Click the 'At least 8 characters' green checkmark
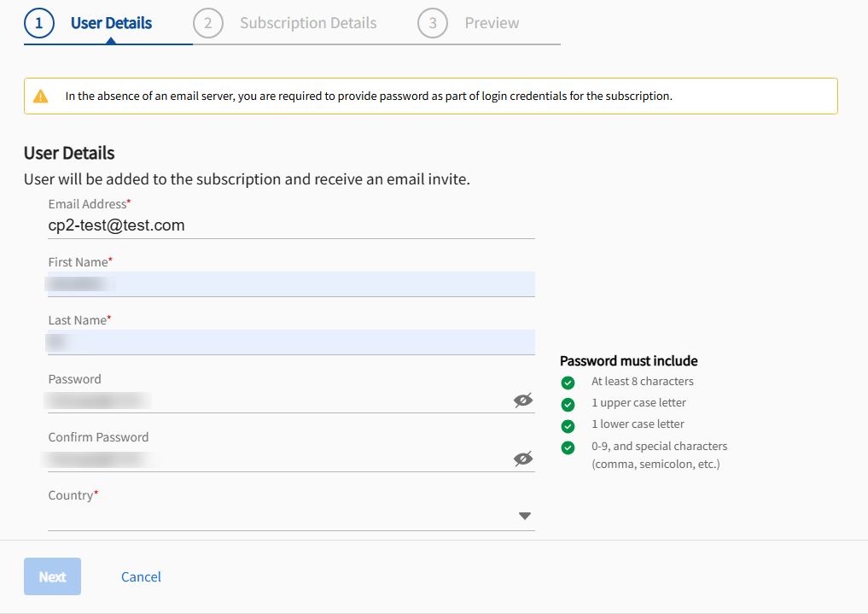Viewport: 868px width, 614px height. point(568,383)
